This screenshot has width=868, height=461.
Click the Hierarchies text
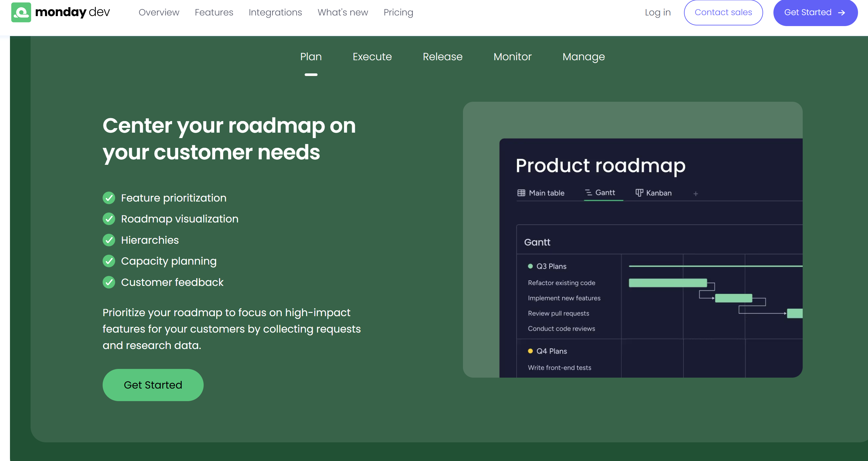(x=150, y=240)
